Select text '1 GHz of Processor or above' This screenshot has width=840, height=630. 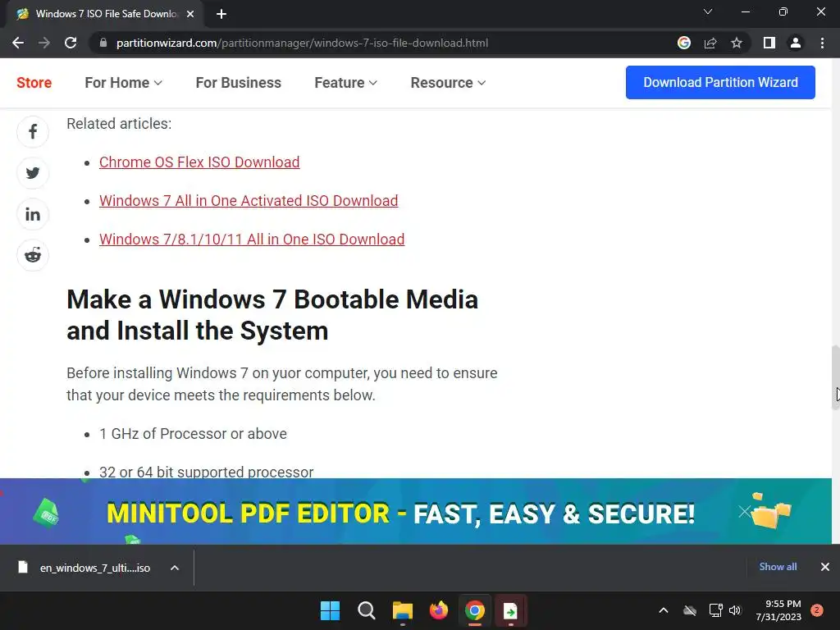point(193,434)
